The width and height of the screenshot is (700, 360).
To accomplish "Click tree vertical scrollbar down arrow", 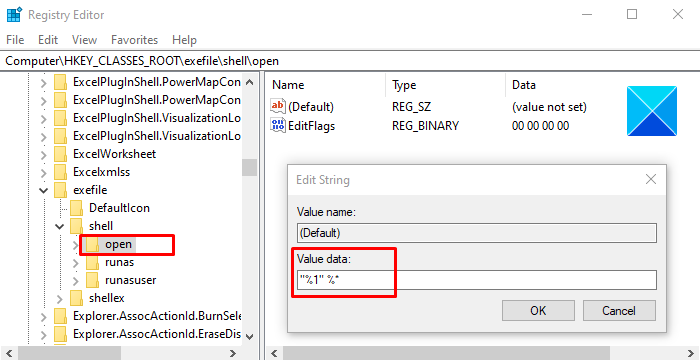I will (250, 337).
